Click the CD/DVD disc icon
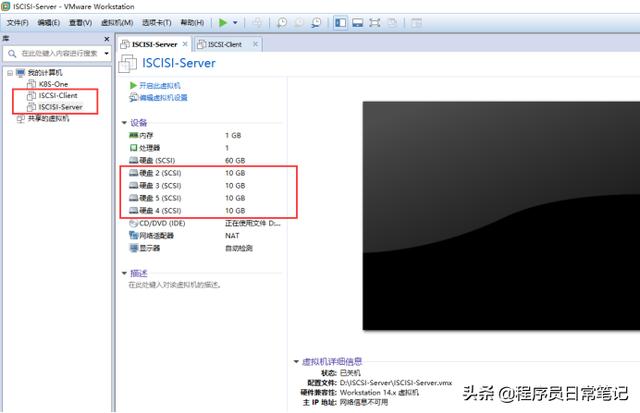Image resolution: width=640 pixels, height=413 pixels. [x=133, y=223]
